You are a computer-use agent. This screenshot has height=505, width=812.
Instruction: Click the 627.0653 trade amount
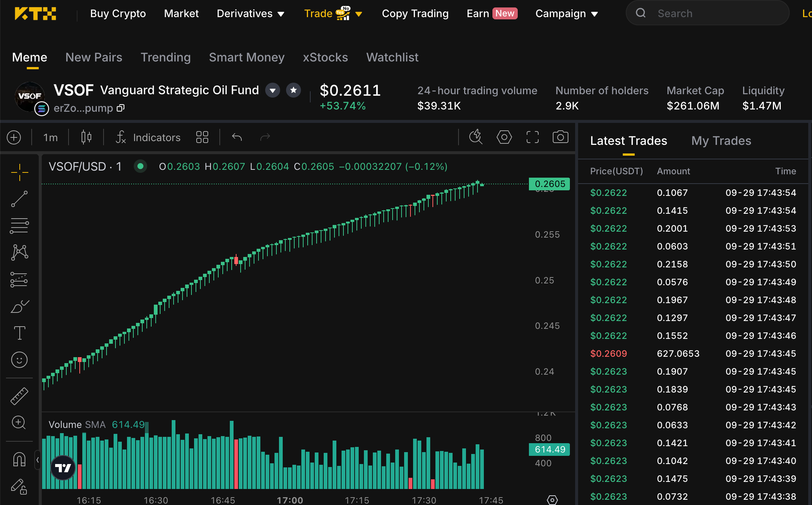click(678, 353)
